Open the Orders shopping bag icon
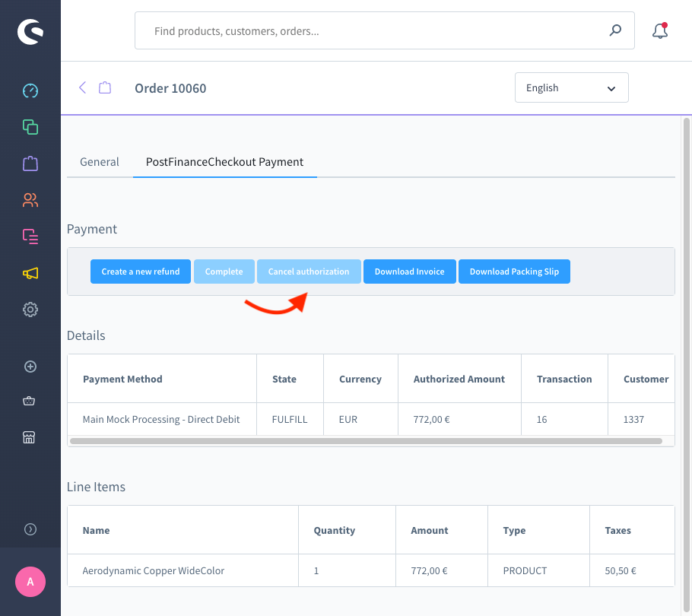 click(x=30, y=164)
